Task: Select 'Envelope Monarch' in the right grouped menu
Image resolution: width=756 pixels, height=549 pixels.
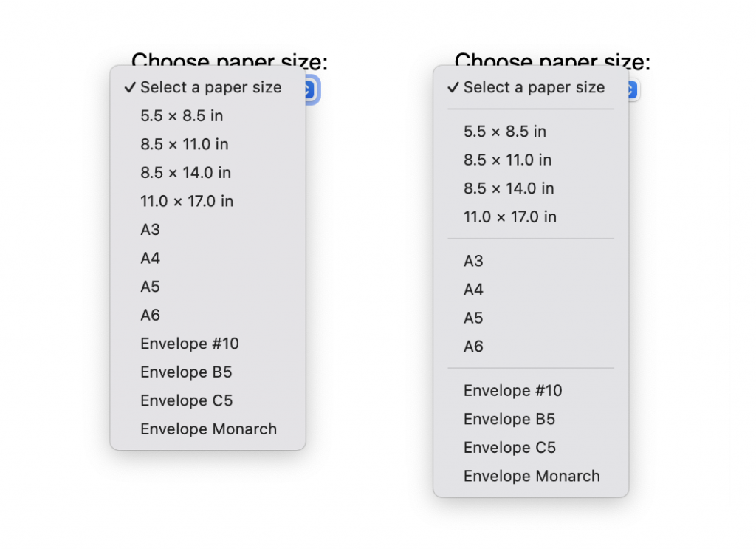Action: point(531,476)
